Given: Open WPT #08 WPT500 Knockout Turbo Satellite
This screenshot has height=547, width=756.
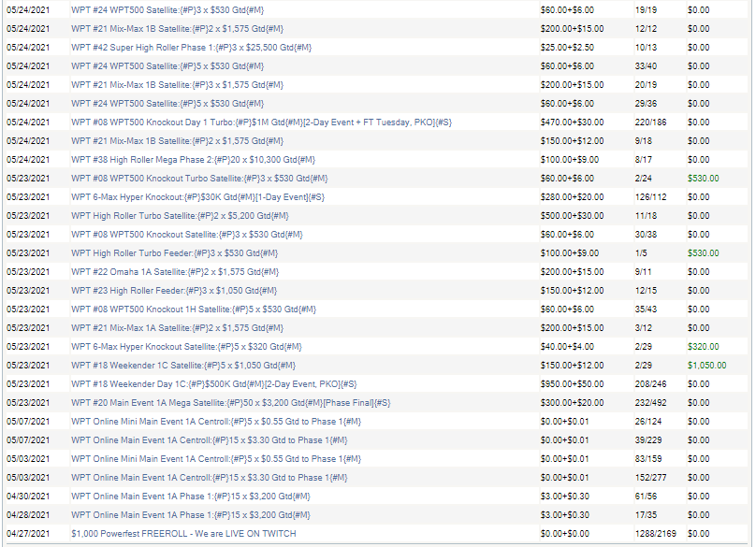Looking at the screenshot, I should [x=199, y=178].
